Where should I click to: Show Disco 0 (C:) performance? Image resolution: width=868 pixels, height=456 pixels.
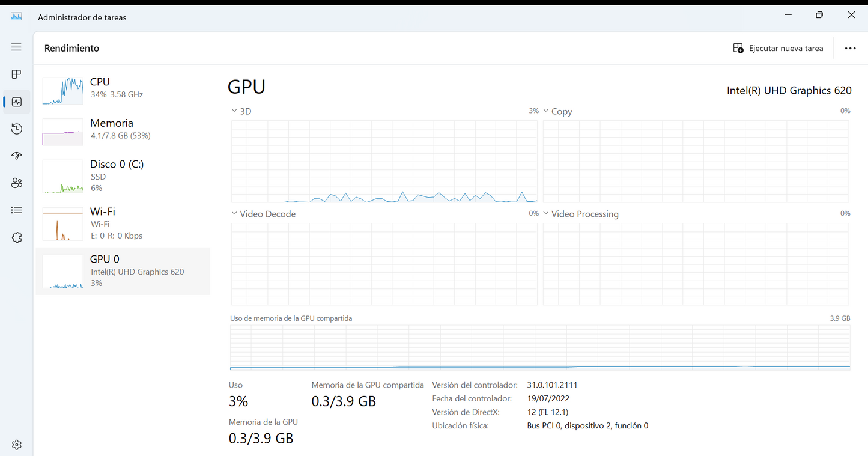pyautogui.click(x=123, y=175)
